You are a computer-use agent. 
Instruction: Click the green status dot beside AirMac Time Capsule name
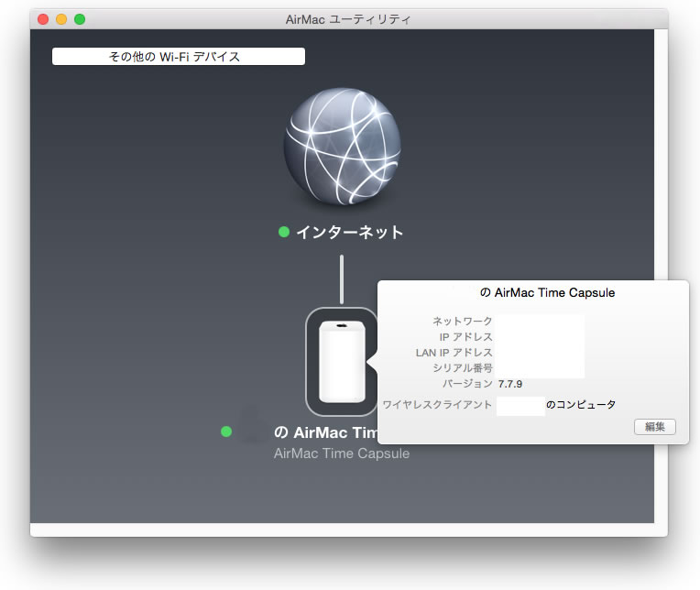(226, 432)
